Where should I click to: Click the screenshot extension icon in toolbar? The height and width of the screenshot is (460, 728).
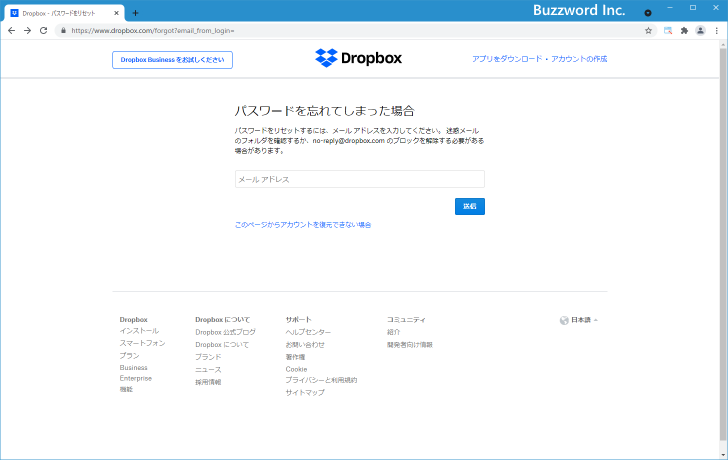tap(668, 31)
